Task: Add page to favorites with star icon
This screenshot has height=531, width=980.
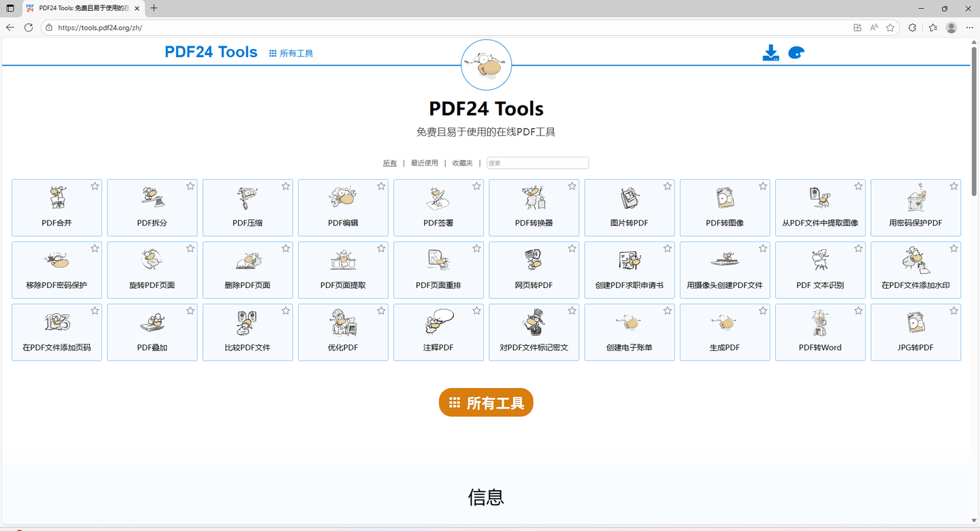Action: pyautogui.click(x=890, y=28)
